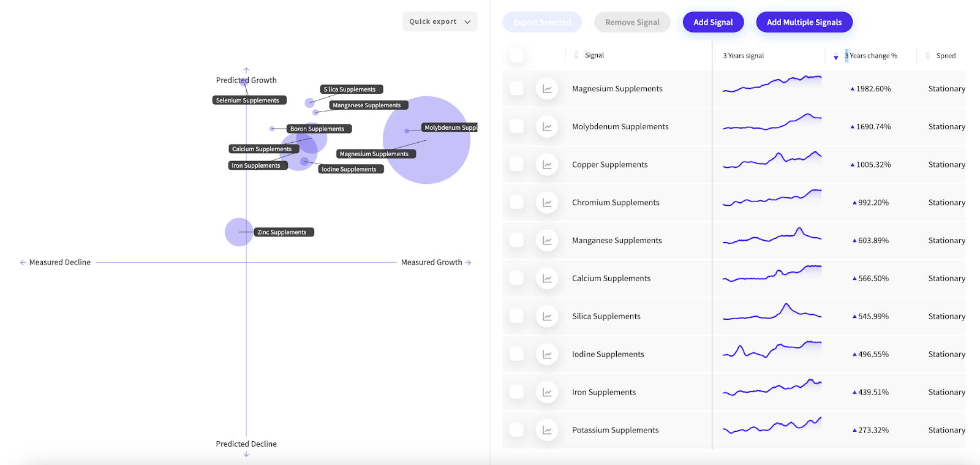
Task: Check the Iron Supplements row checkbox
Action: (x=516, y=393)
